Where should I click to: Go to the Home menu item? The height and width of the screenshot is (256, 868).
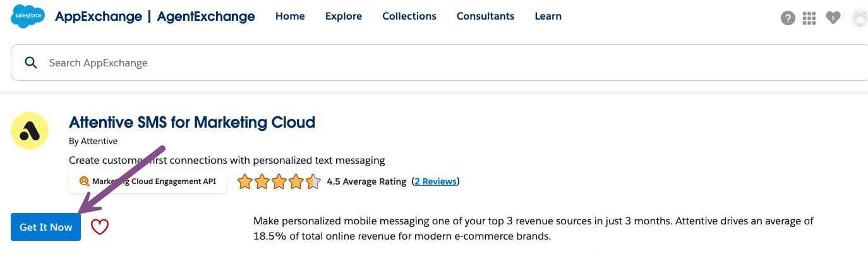click(x=290, y=16)
